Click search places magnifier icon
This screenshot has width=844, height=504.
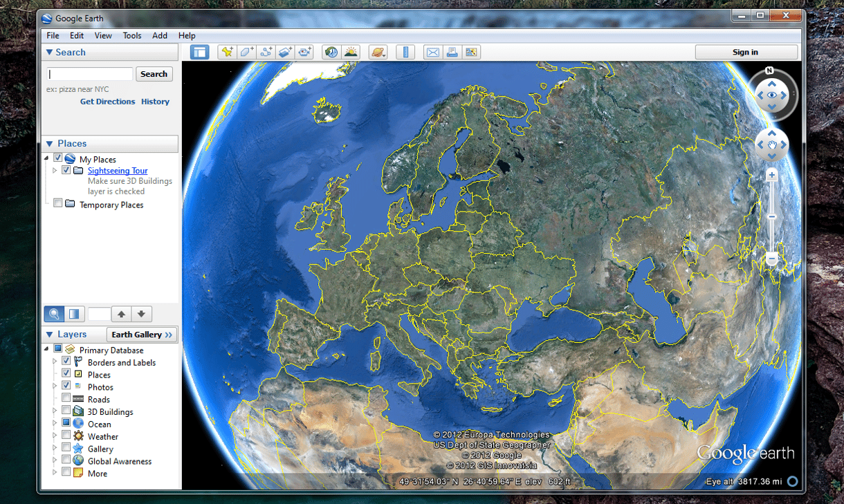coord(54,314)
